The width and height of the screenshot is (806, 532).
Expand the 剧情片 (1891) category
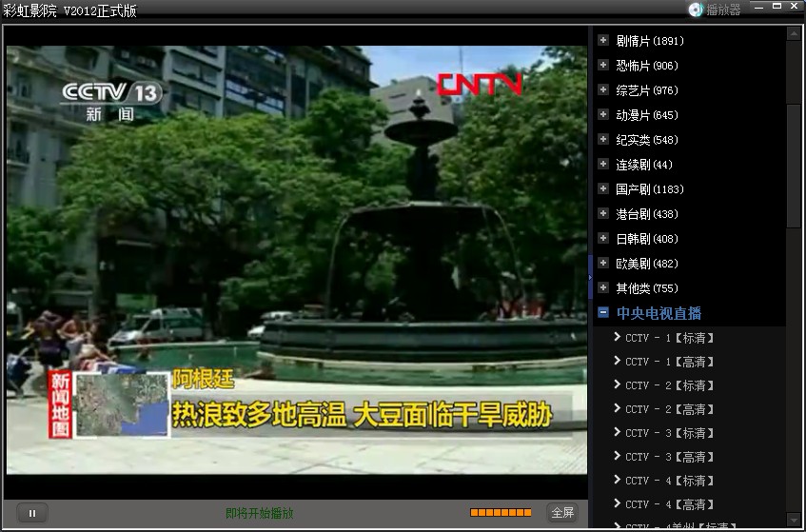(602, 40)
